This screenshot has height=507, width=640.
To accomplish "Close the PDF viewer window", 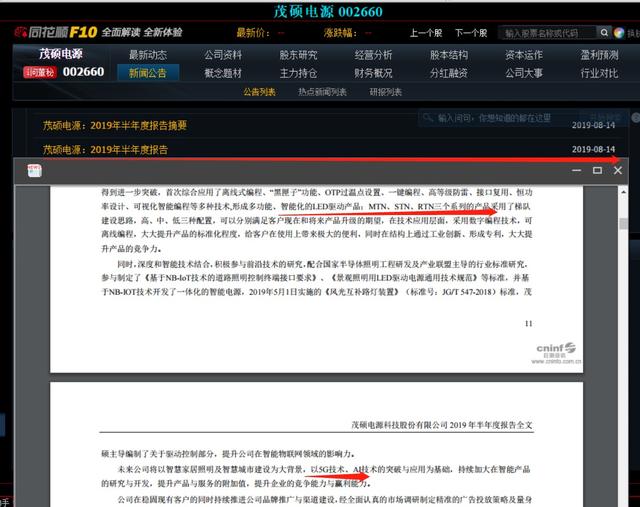I will [x=618, y=170].
